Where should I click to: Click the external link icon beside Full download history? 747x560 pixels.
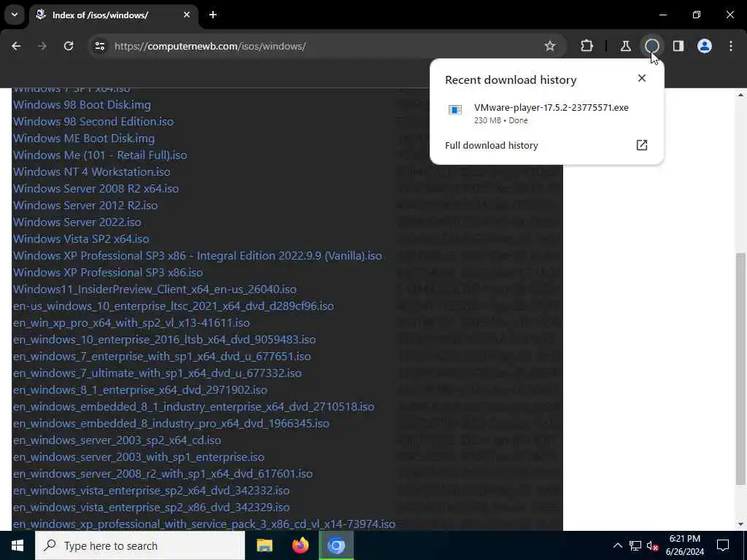[x=642, y=145]
